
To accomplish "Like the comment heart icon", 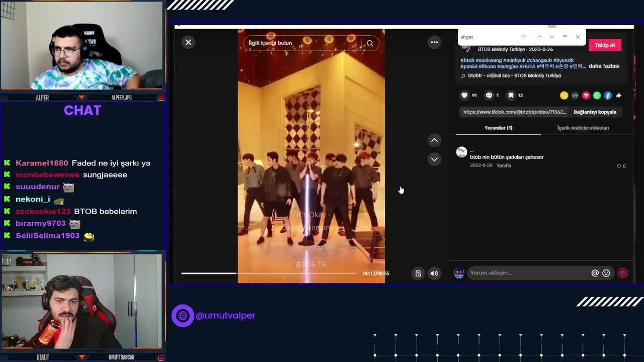I will pyautogui.click(x=619, y=166).
